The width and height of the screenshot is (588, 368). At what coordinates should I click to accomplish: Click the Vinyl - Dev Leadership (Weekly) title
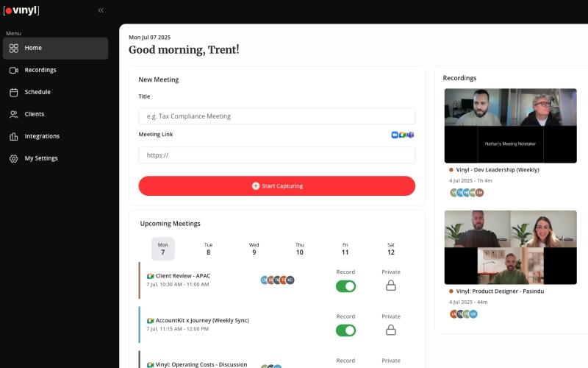tap(498, 170)
